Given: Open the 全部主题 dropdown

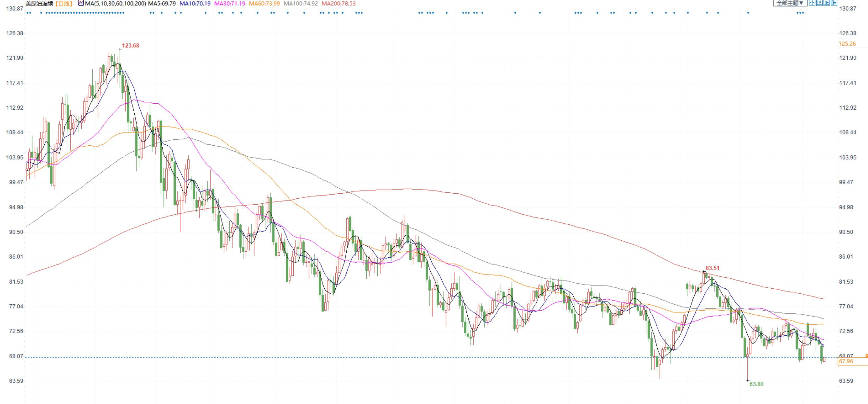Looking at the screenshot, I should point(790,3).
